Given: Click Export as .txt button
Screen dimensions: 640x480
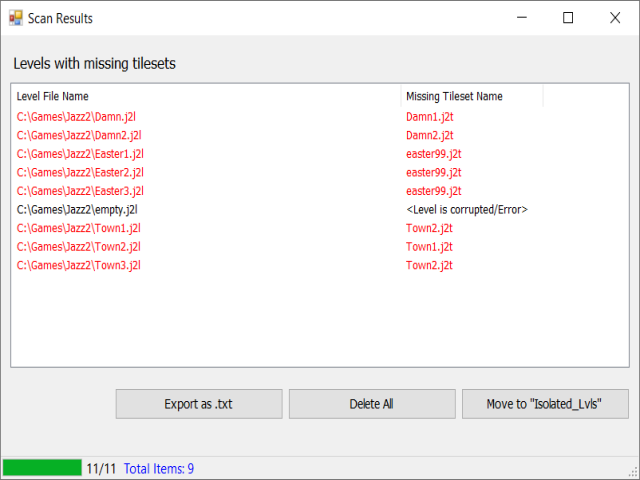Looking at the screenshot, I should pos(199,404).
